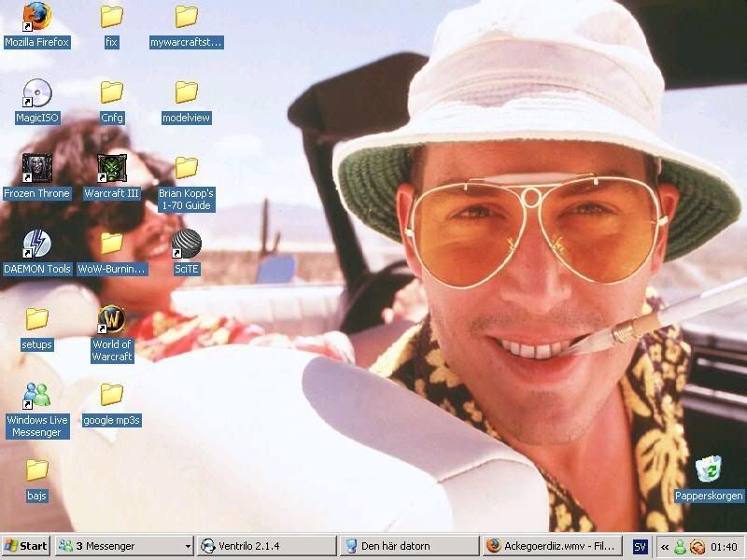Launch the MagicISO shortcut
Viewport: 747px width, 560px height.
[x=36, y=101]
